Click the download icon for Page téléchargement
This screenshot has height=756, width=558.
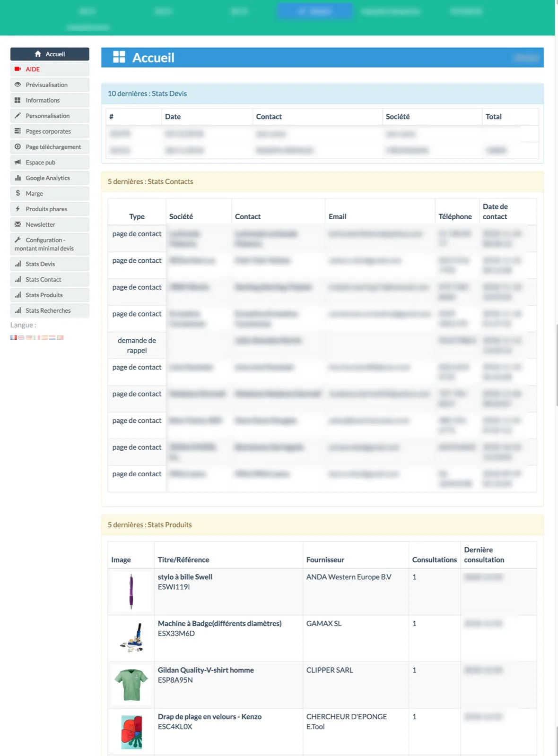tap(17, 146)
